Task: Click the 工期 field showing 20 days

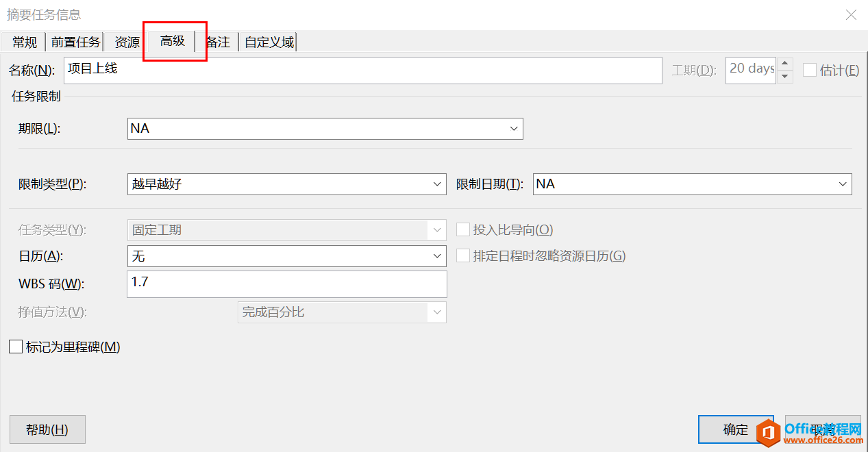Action: (752, 70)
